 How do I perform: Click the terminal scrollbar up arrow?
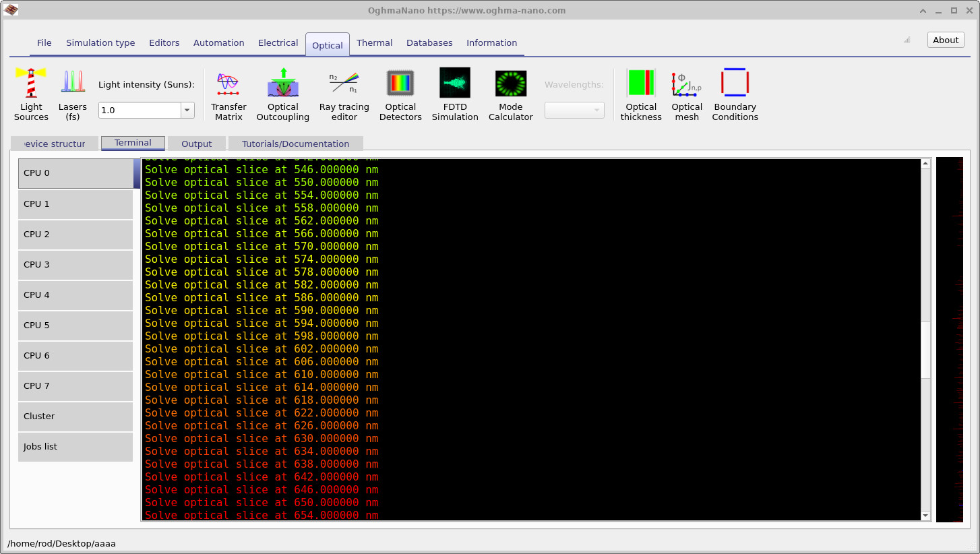(x=926, y=163)
